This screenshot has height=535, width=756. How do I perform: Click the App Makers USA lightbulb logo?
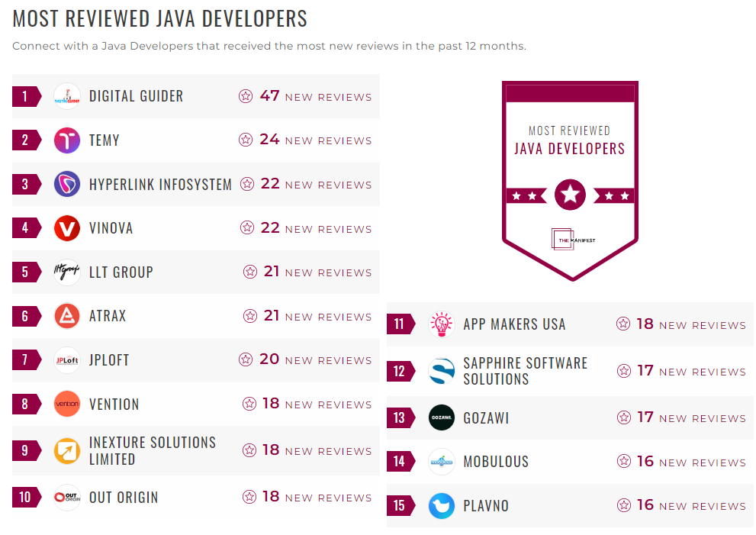[x=442, y=324]
